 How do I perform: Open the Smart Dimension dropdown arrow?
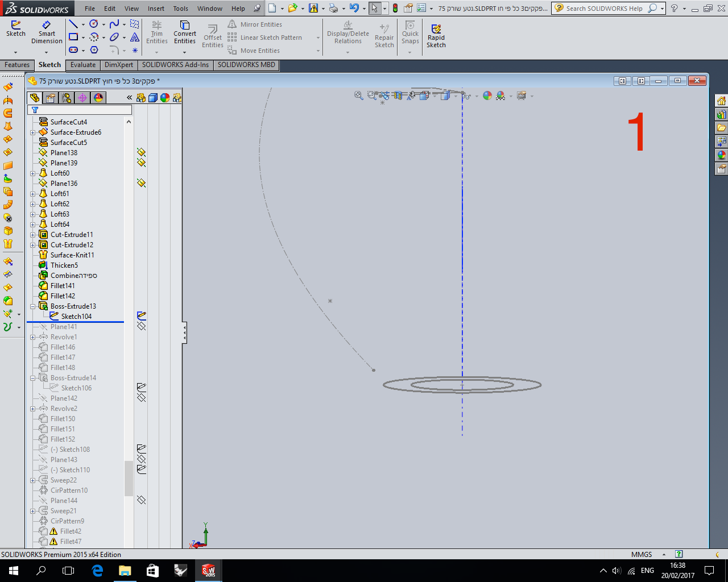47,52
